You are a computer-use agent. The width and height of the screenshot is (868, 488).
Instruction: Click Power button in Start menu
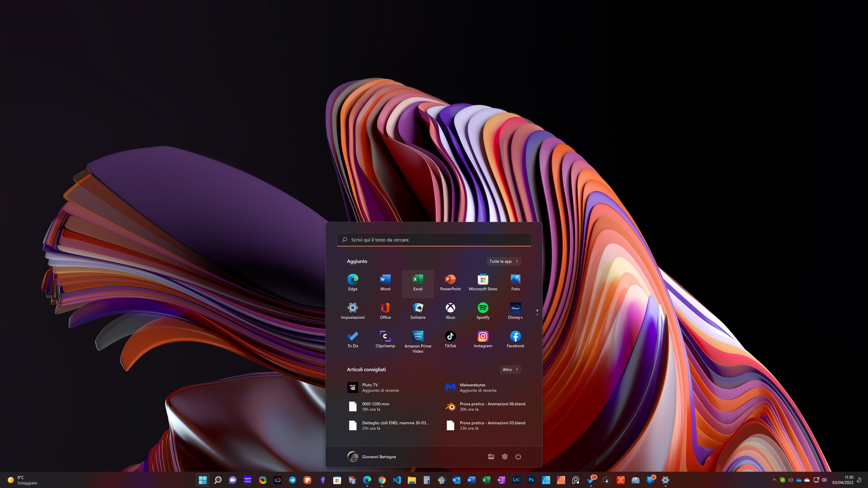tap(518, 456)
